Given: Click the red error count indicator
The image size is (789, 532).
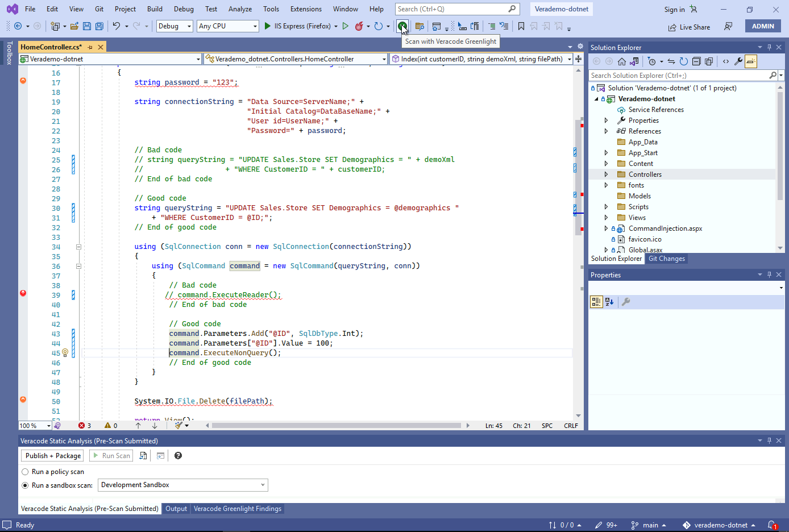Looking at the screenshot, I should click(x=85, y=426).
